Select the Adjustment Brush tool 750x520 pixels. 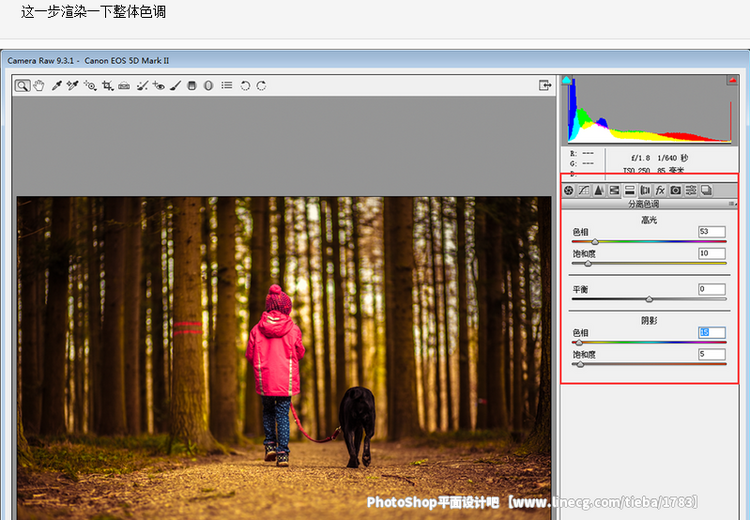coord(176,86)
